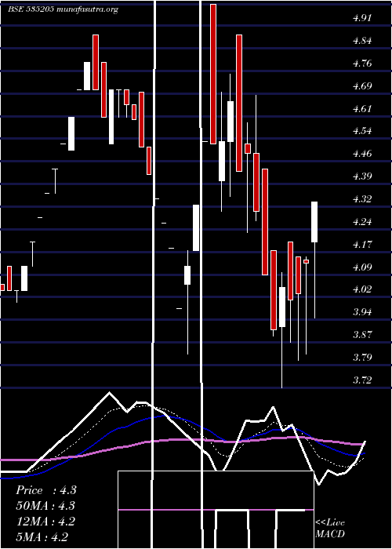Select the 50MA : 4.3 legend entry

45,506
